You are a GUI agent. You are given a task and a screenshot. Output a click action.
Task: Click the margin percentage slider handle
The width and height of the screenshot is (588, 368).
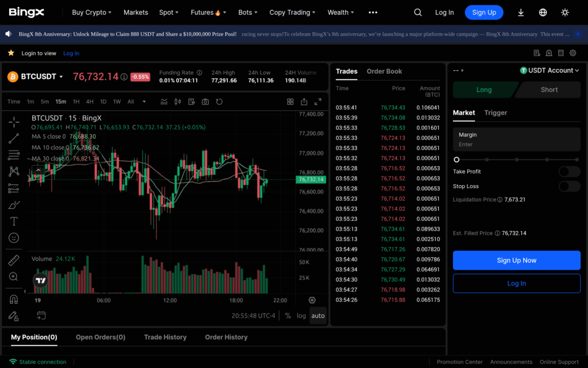(x=457, y=160)
